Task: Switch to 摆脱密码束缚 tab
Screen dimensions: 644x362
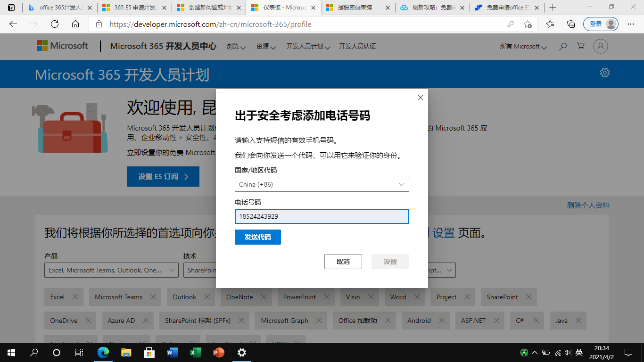Action: tap(358, 8)
